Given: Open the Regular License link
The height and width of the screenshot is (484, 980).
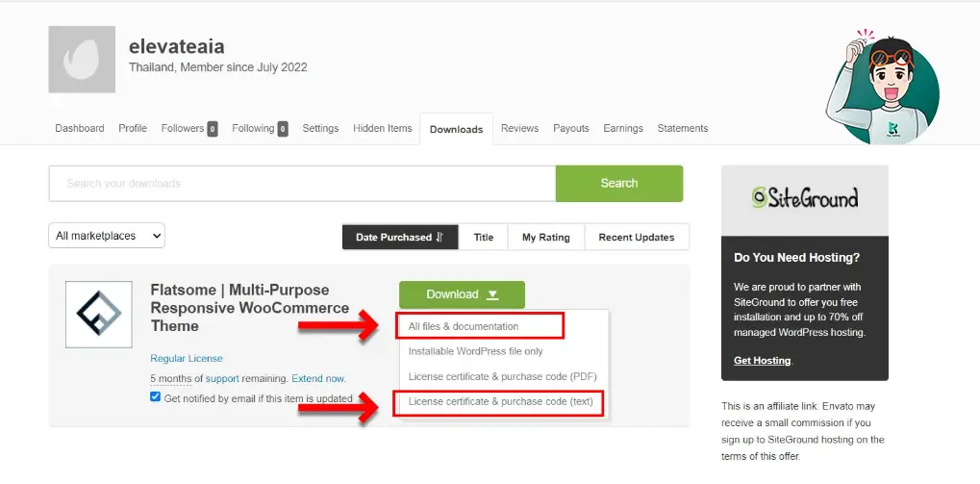Looking at the screenshot, I should (187, 358).
